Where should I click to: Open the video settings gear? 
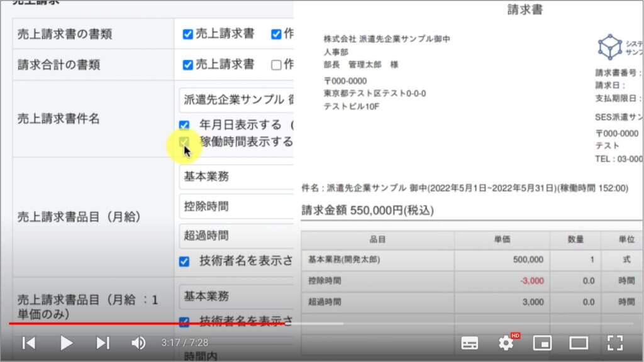[506, 343]
